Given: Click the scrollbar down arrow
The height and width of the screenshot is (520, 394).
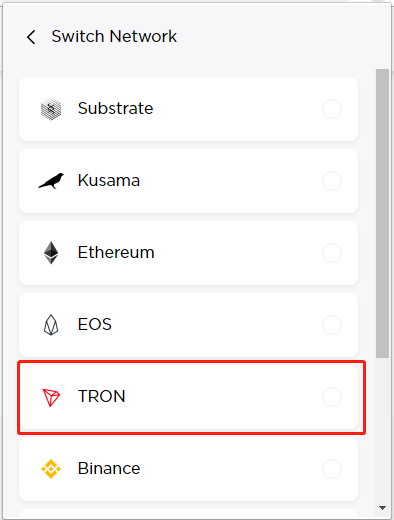Looking at the screenshot, I should coord(382,508).
